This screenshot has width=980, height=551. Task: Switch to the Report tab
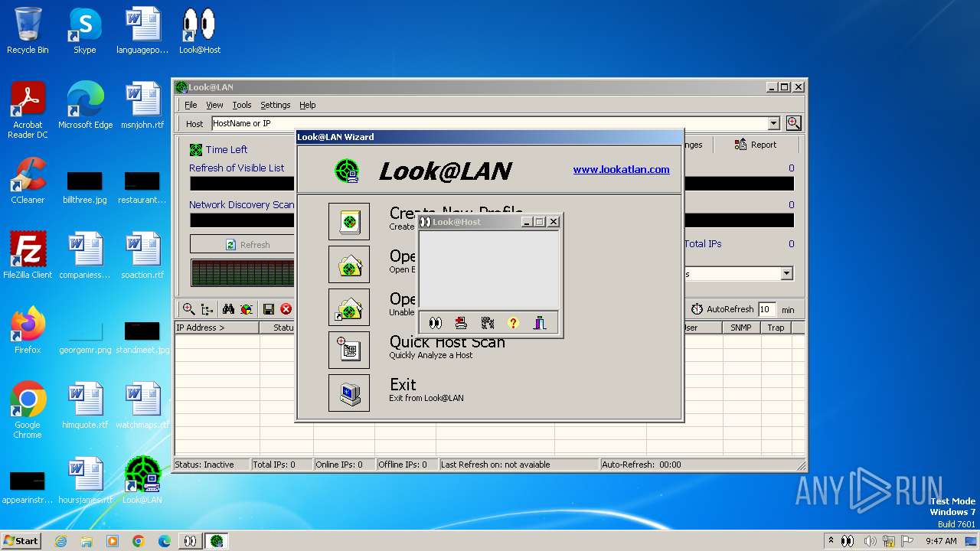tap(756, 145)
